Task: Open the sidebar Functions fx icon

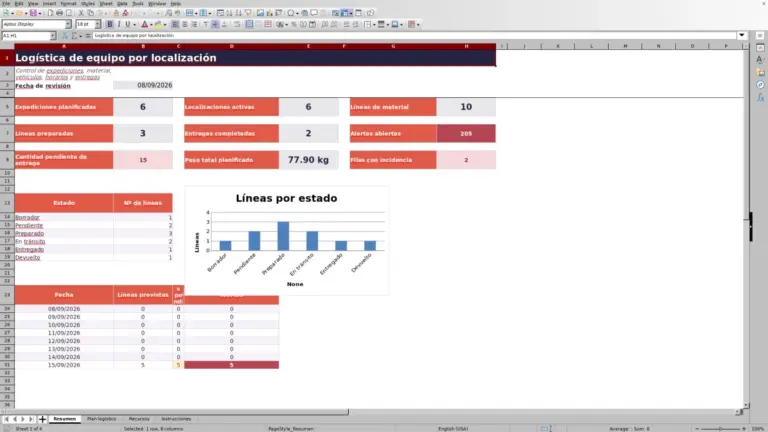Action: tap(760, 98)
